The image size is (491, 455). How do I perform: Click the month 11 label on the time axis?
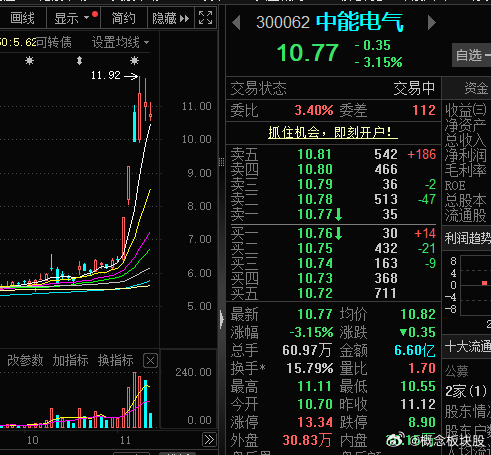point(125,440)
